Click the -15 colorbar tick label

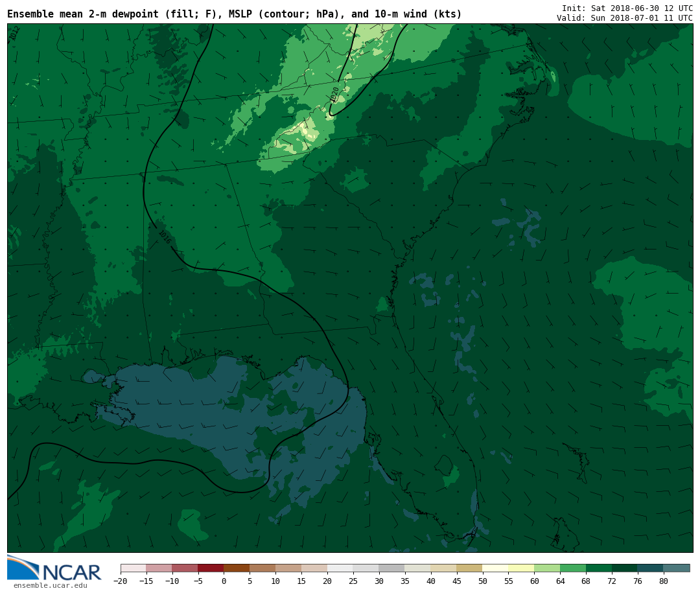click(x=146, y=581)
